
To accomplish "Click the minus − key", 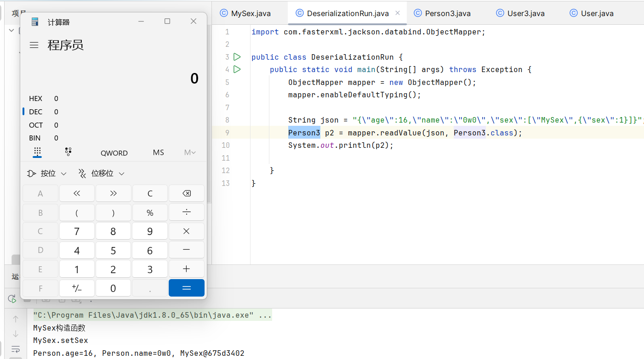I will pyautogui.click(x=187, y=250).
